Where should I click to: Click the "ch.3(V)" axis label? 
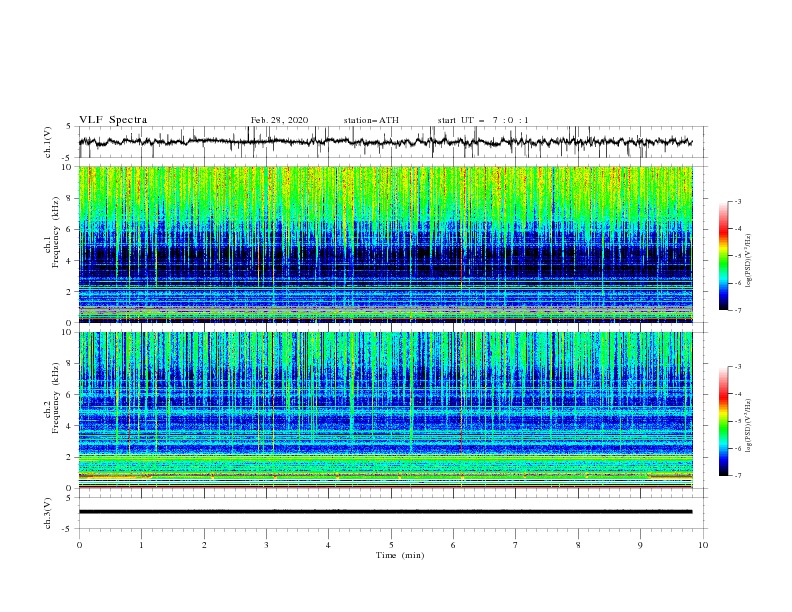[48, 513]
